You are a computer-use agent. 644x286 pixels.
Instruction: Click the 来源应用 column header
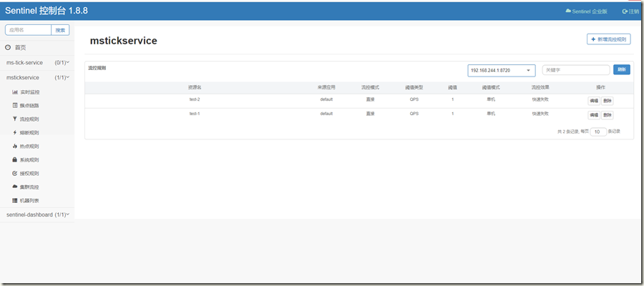[x=326, y=87]
